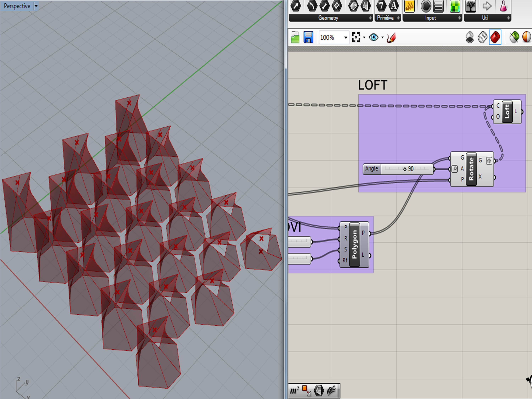532x399 pixels.
Task: Select the pink flask icon in Util
Action: (x=503, y=6)
